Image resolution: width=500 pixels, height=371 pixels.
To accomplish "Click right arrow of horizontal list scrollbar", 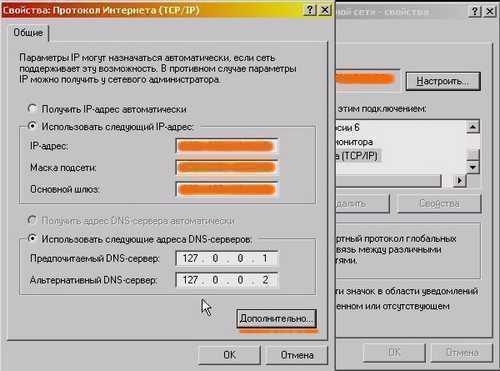I will pos(460,180).
